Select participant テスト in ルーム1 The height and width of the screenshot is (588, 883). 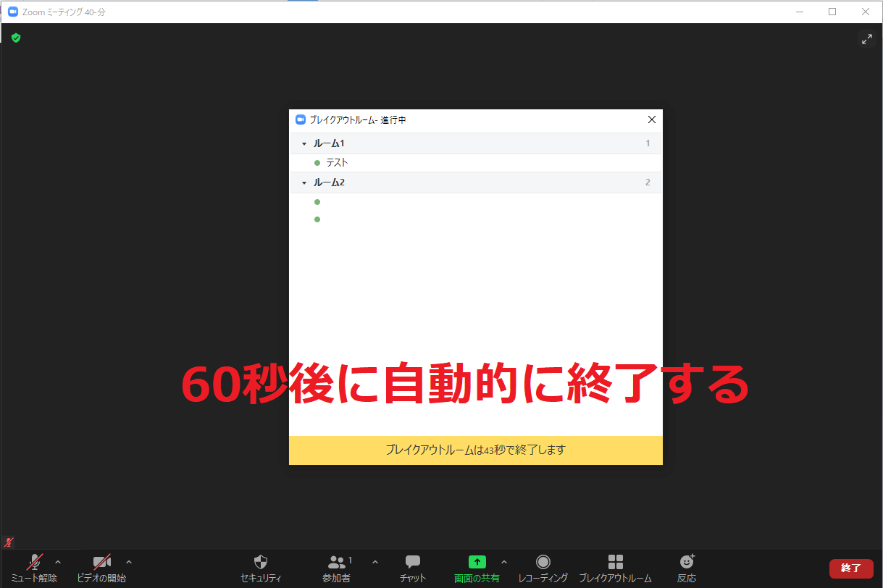tap(337, 163)
